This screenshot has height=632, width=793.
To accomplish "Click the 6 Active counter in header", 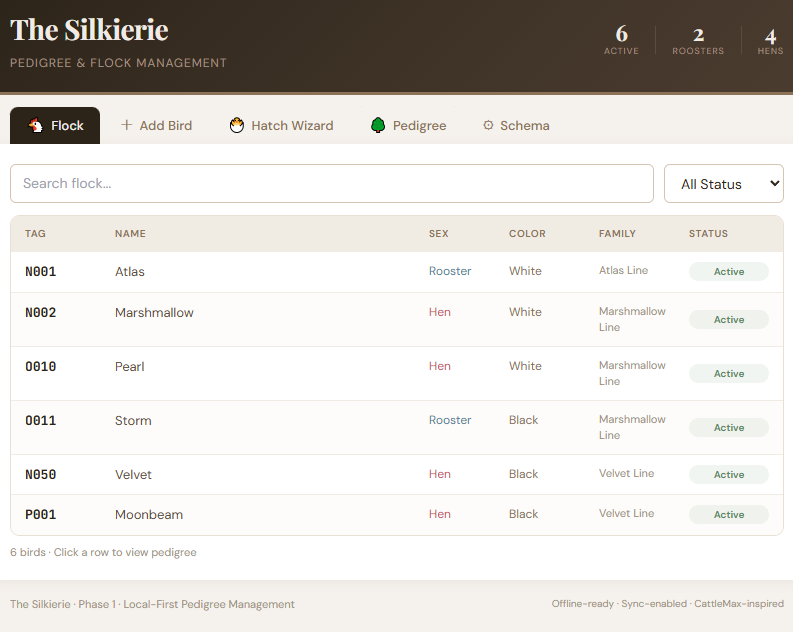I will click(621, 40).
